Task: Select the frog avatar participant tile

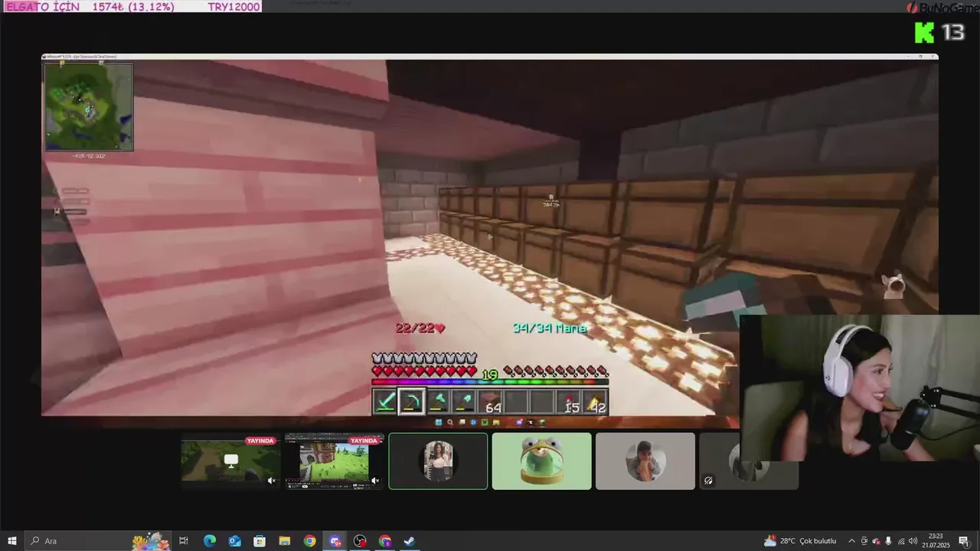Action: tap(541, 461)
